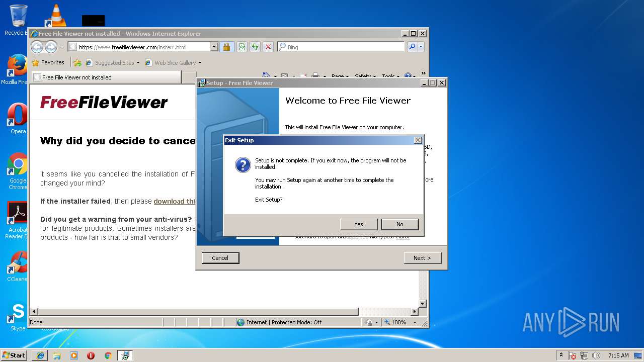Screen dimensions: 644x362
Task: Go forward in Internet Explorer
Action: [51, 47]
